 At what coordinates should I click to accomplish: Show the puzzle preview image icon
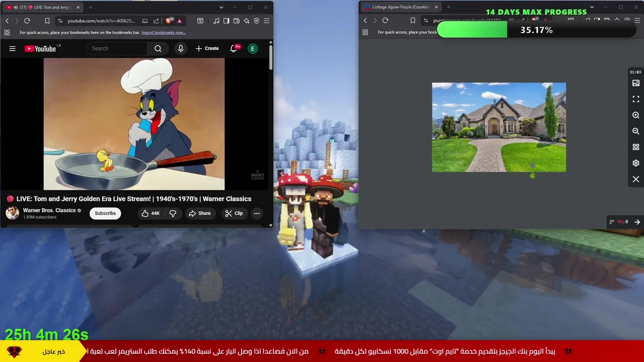636,83
